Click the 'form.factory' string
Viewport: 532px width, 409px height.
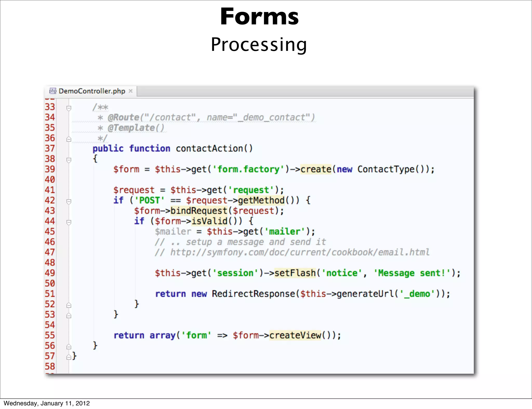point(249,169)
